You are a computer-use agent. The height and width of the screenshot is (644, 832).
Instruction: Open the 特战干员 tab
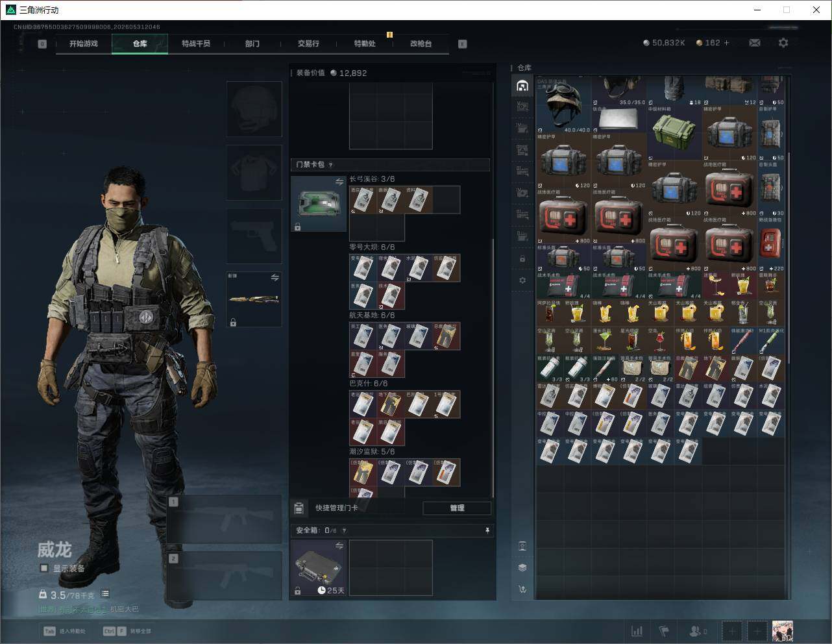pyautogui.click(x=196, y=43)
